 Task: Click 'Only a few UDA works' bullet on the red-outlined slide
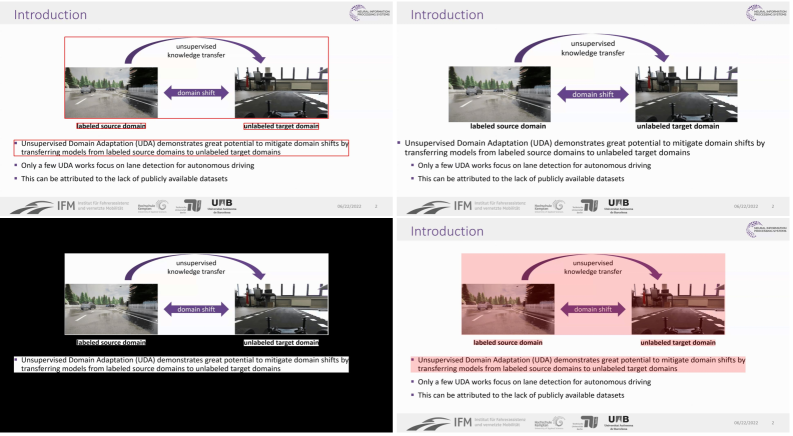tap(134, 165)
